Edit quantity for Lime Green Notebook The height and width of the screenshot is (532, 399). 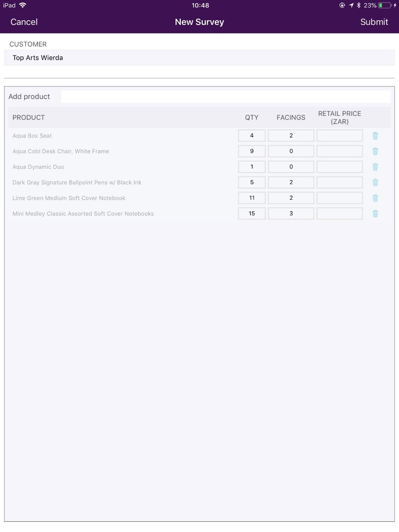[251, 198]
